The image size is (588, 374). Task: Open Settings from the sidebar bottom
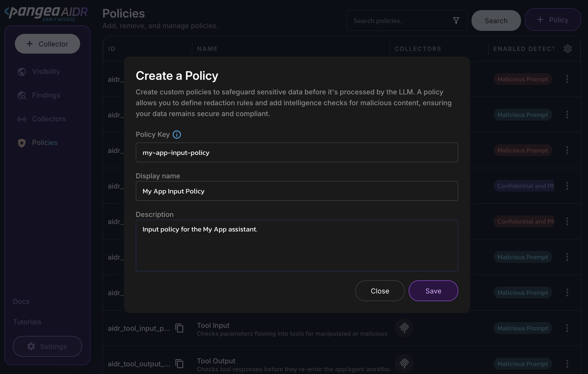(47, 346)
